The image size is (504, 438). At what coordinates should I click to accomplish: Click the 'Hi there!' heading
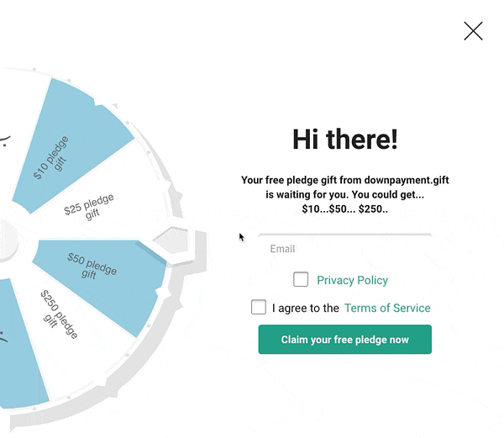click(345, 140)
